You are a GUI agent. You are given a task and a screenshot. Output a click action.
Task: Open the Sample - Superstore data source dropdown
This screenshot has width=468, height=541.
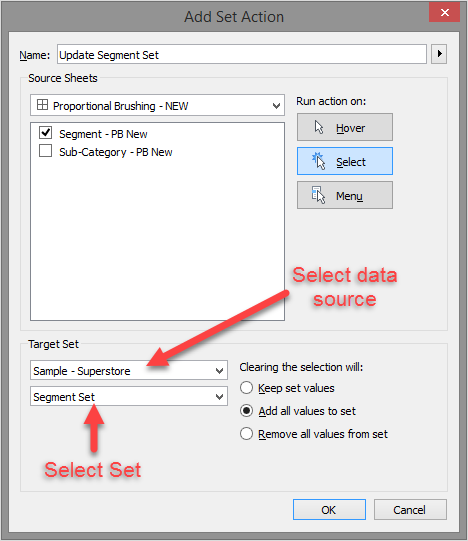pyautogui.click(x=129, y=370)
